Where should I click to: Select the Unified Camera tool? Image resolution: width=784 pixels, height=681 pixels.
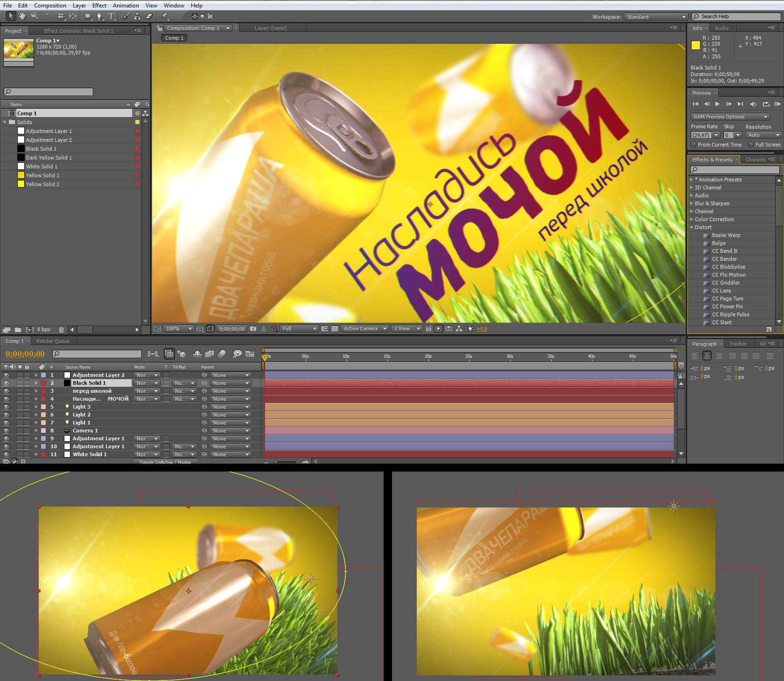point(61,16)
